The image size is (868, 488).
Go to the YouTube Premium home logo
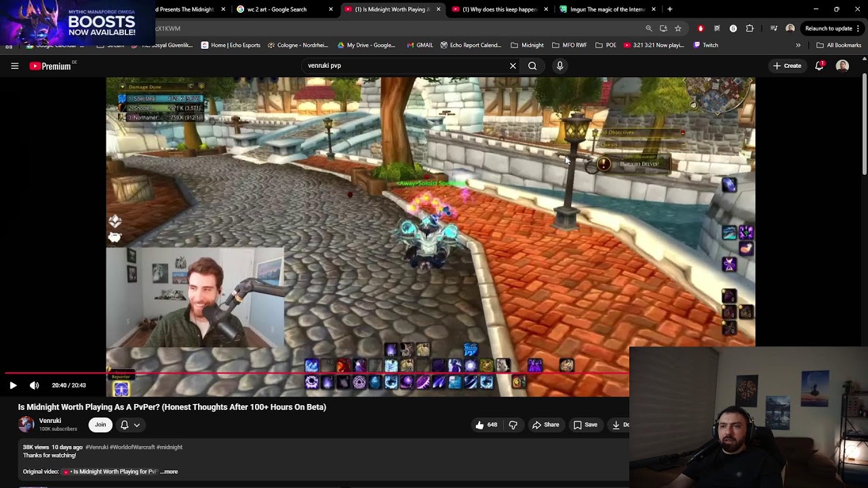pyautogui.click(x=50, y=66)
